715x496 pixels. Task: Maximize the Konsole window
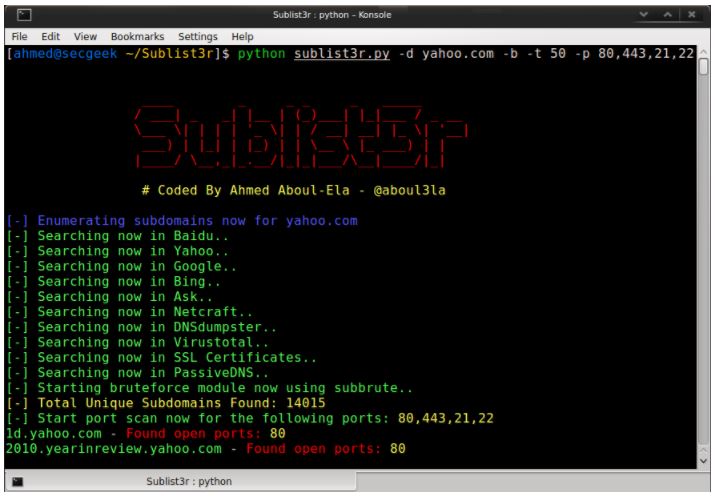tap(668, 15)
